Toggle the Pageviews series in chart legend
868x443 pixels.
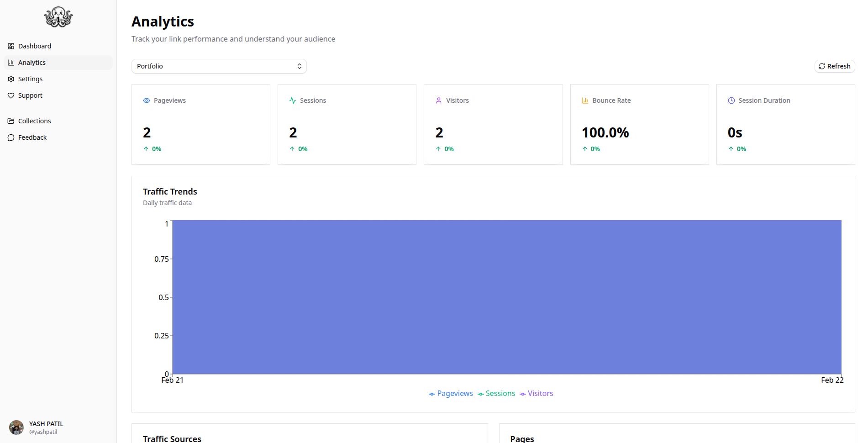pos(451,394)
